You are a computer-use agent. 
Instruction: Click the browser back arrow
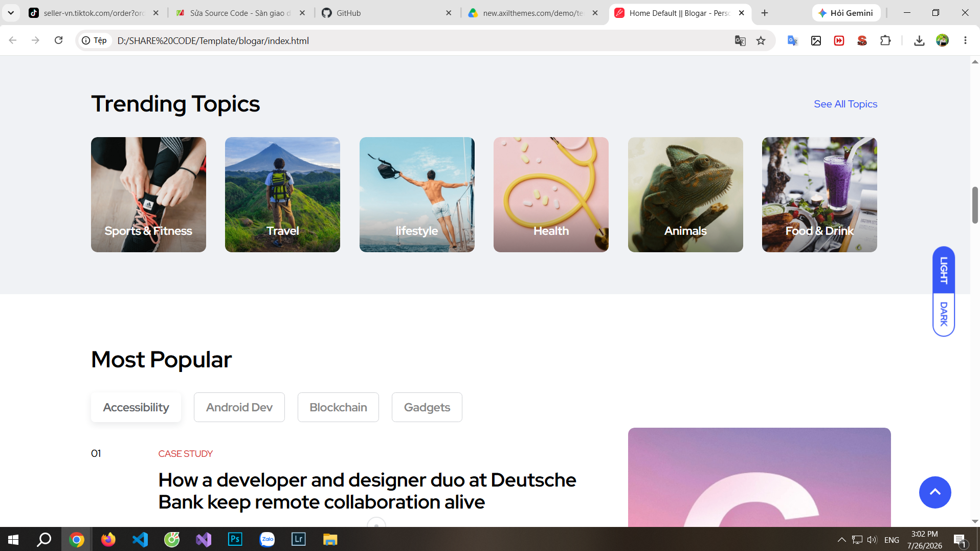coord(13,40)
